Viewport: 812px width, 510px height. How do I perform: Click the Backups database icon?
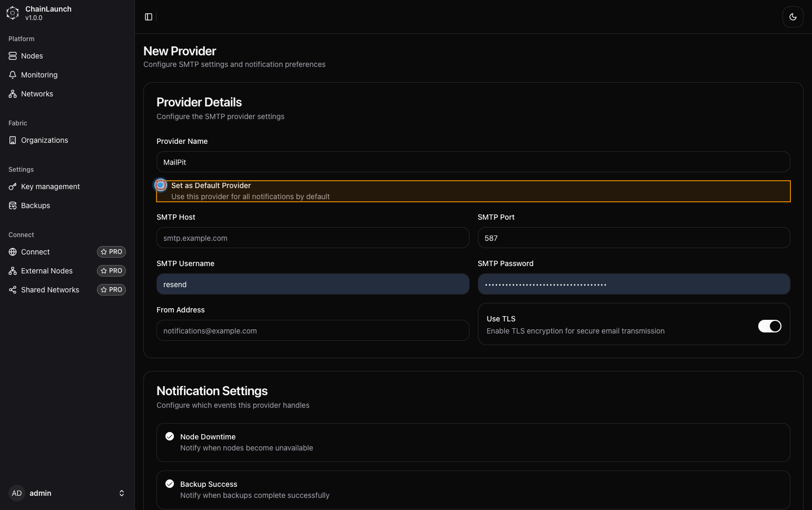(13, 205)
